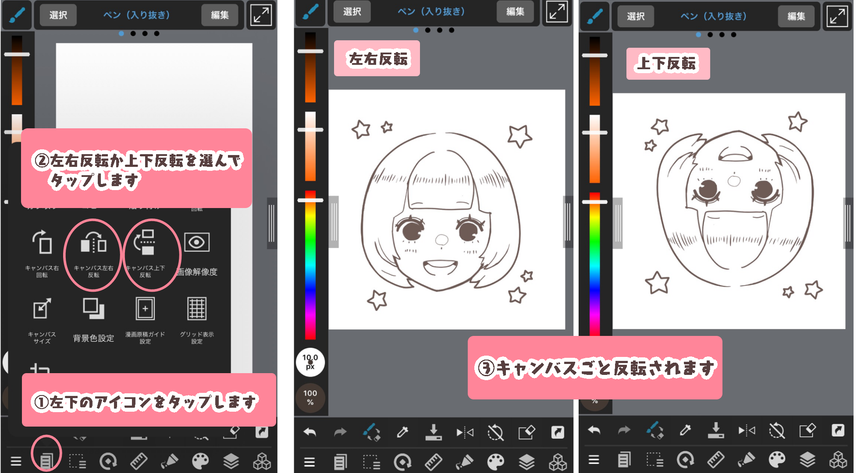Tap save icon in right screen toolbar
868x473 pixels.
pos(716,430)
